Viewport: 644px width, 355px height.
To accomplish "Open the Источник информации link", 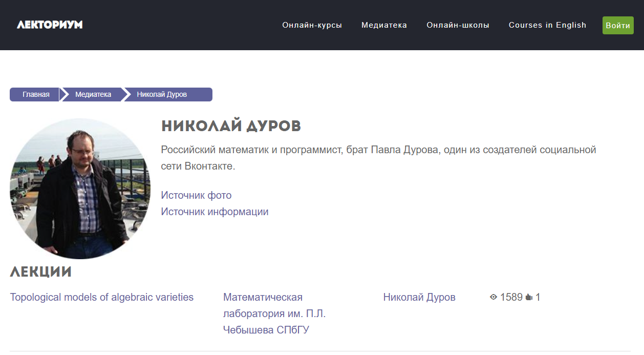I will click(214, 211).
